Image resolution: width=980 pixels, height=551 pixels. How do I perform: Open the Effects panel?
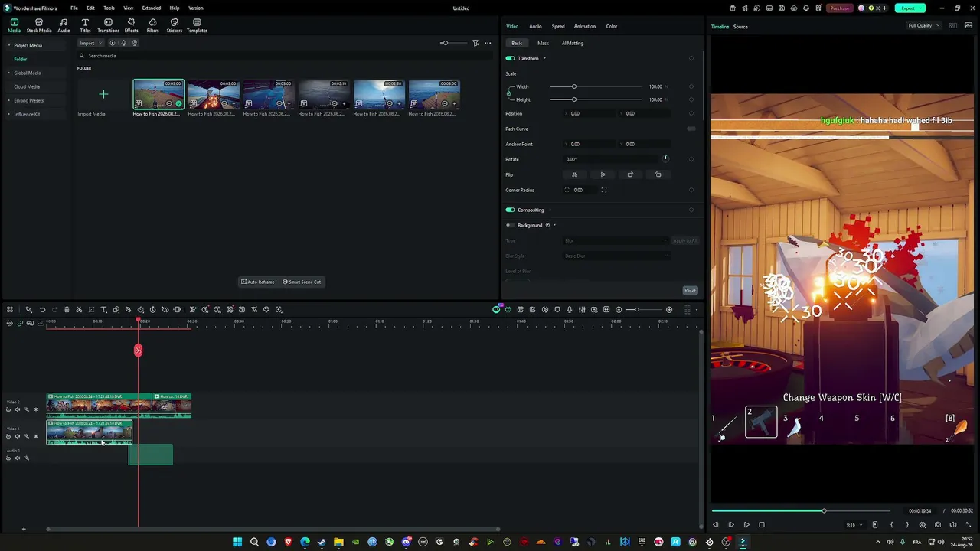pyautogui.click(x=131, y=26)
